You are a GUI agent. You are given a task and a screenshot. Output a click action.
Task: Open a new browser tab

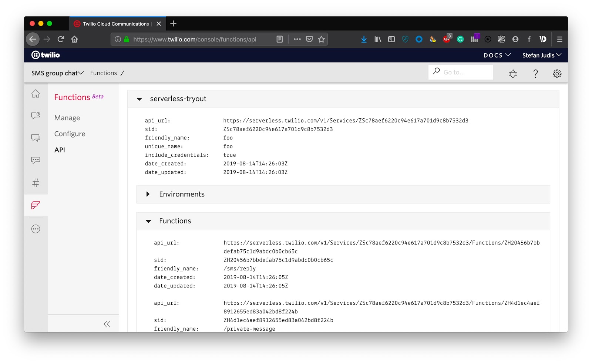[x=173, y=24]
